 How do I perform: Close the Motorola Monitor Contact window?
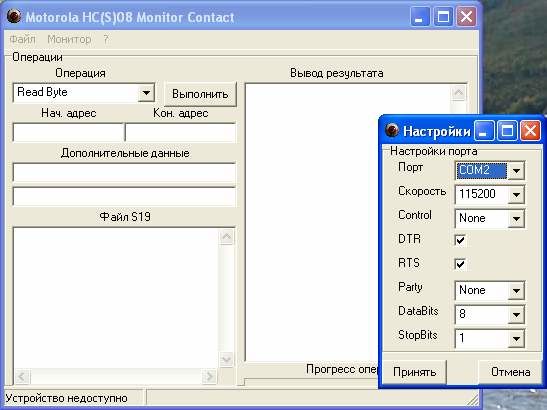[x=466, y=16]
